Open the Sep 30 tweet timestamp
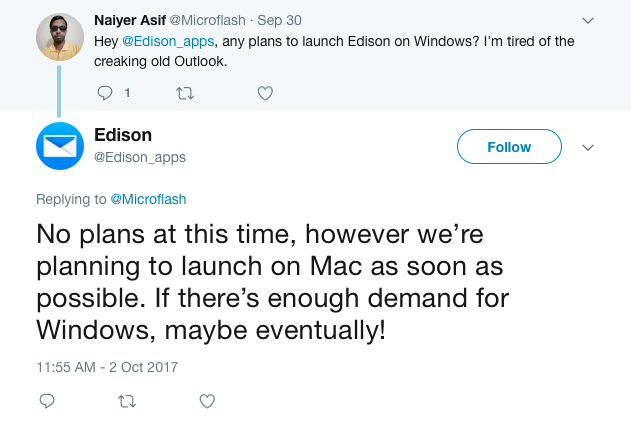 pyautogui.click(x=279, y=20)
